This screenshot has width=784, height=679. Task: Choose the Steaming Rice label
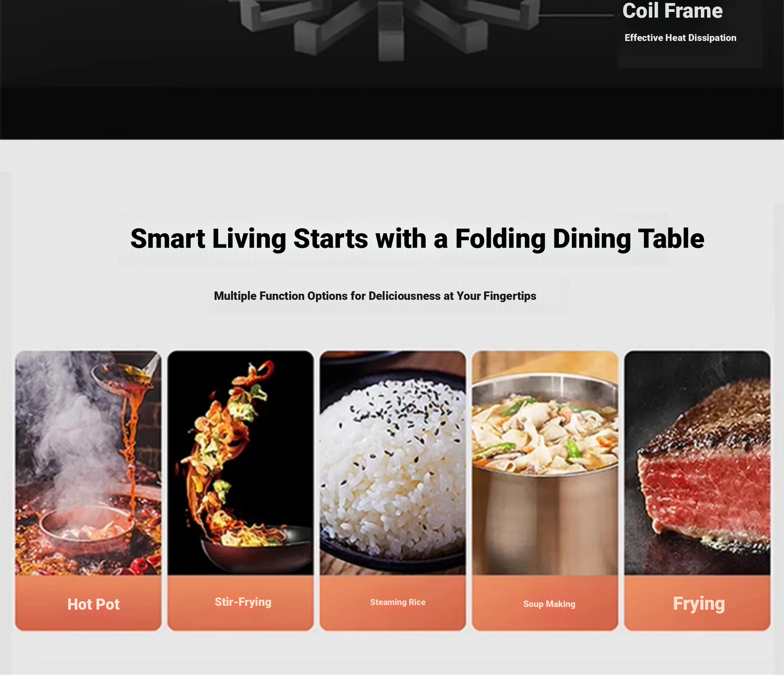(398, 602)
